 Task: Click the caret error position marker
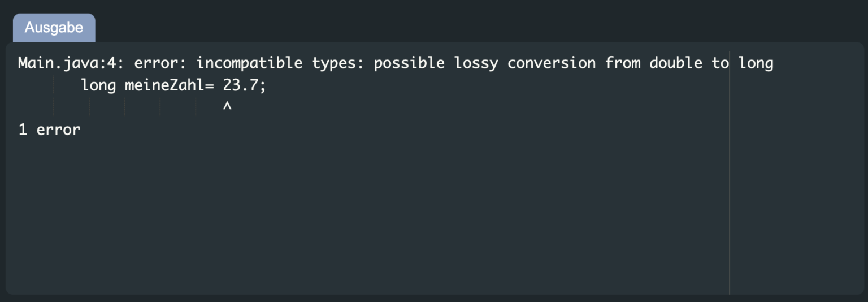coord(227,107)
